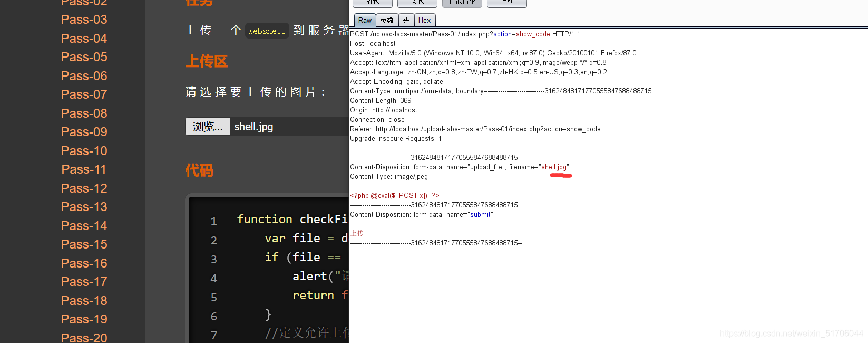Viewport: 868px width, 343px height.
Task: Open the 行动 action menu
Action: pos(507,3)
